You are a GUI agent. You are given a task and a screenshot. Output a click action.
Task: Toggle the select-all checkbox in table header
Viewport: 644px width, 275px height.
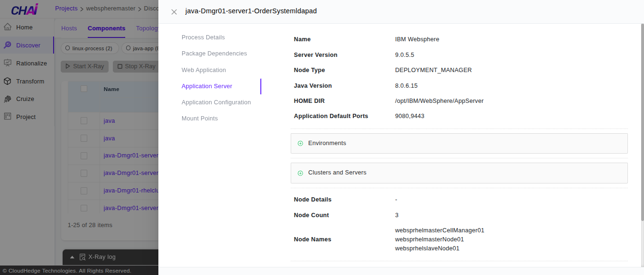click(x=84, y=89)
